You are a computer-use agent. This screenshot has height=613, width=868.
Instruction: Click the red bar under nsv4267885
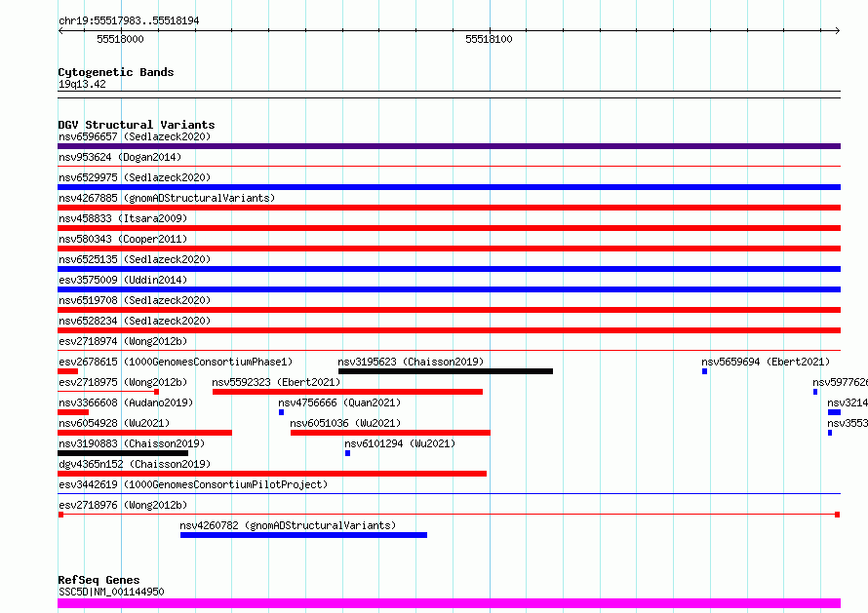449,208
